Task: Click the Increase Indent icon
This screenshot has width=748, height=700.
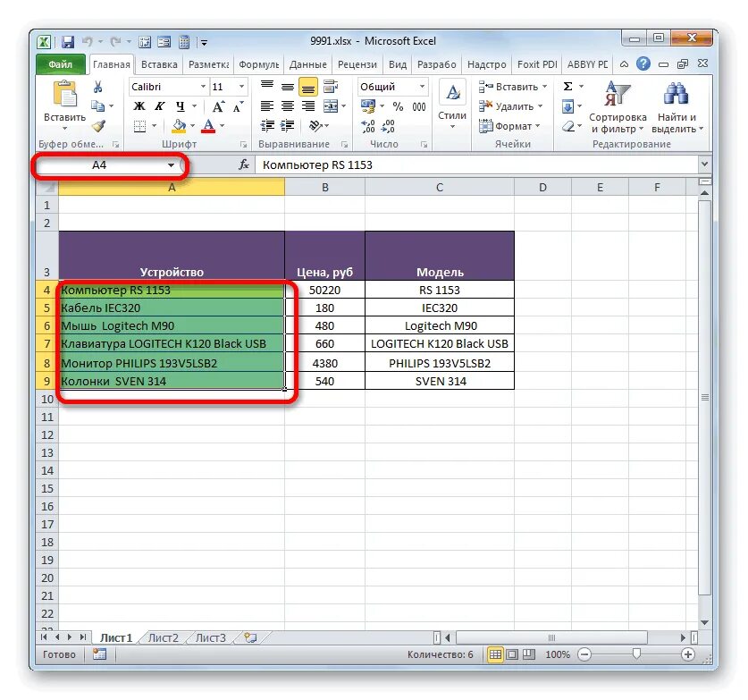Action: coord(287,125)
